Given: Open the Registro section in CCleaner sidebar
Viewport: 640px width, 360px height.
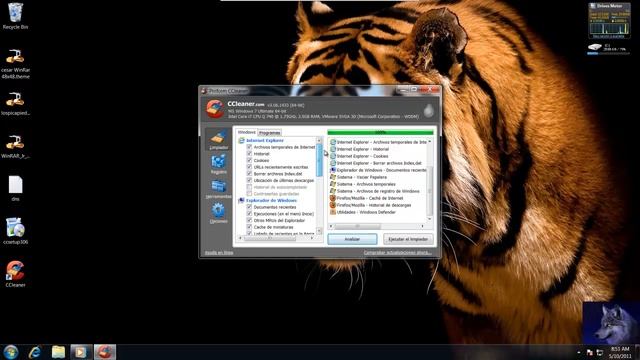Looking at the screenshot, I should (218, 164).
